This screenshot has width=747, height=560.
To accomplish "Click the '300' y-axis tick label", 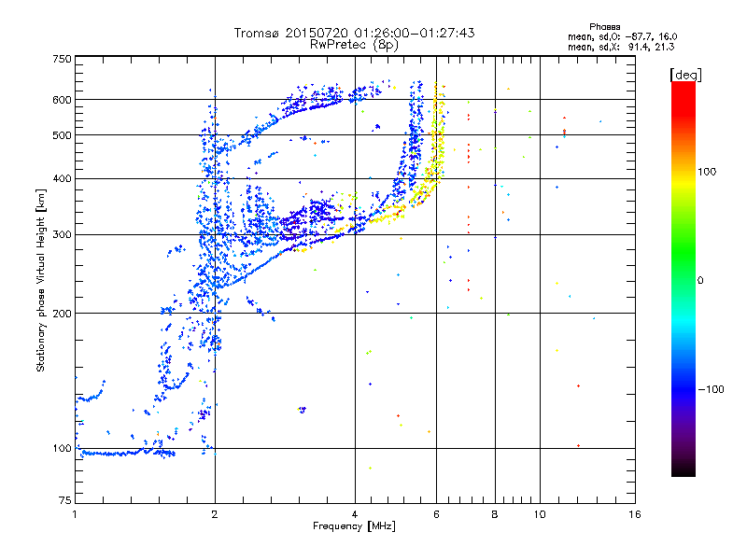I will 62,235.
